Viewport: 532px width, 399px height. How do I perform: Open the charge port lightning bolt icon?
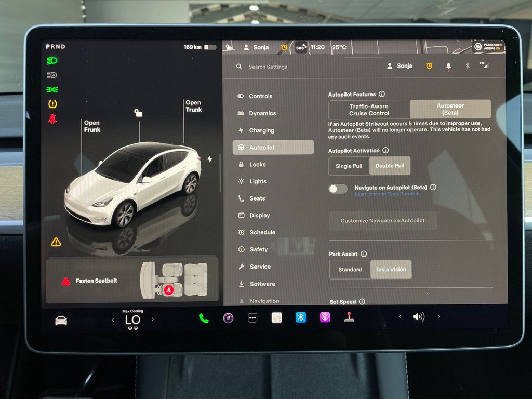pyautogui.click(x=210, y=159)
